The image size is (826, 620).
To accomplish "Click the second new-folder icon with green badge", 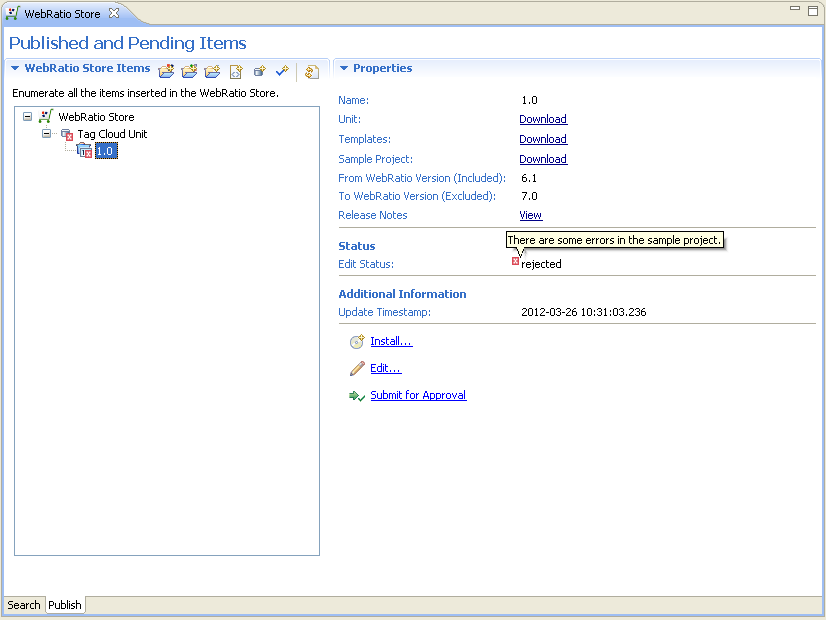I will (x=190, y=71).
